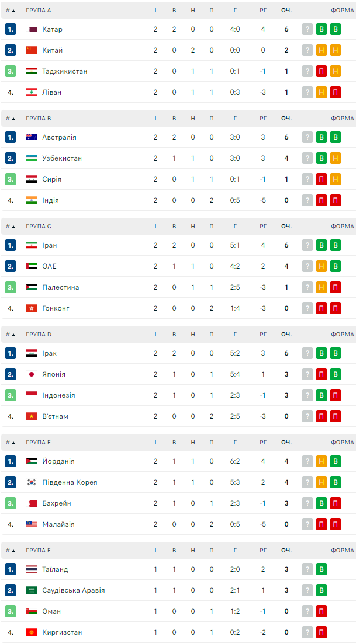Click the Saudi Arabia flag icon
The height and width of the screenshot is (644, 356).
click(32, 590)
